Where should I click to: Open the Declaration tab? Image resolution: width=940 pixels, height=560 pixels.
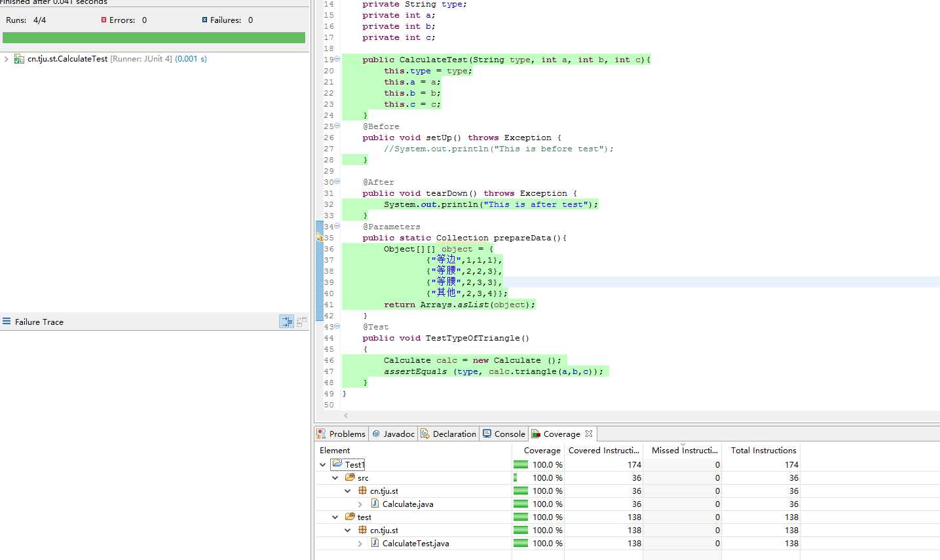[449, 434]
